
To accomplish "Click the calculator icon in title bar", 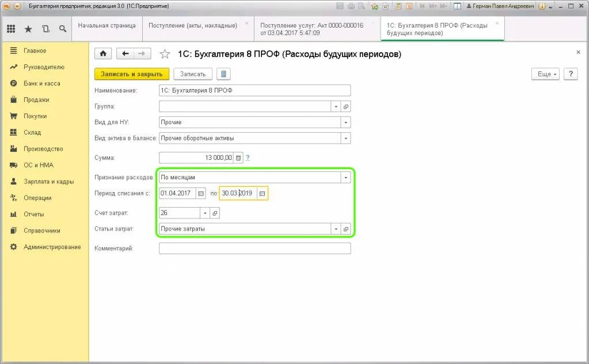I will 399,6.
